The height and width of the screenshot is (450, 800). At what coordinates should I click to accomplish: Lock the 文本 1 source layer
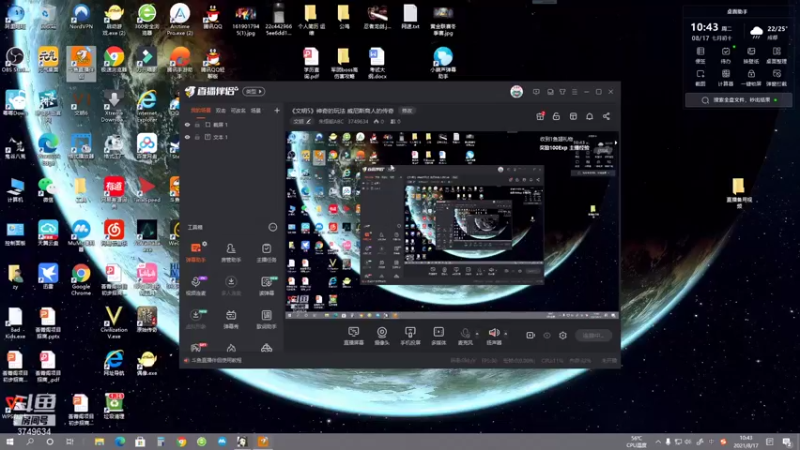pos(197,137)
